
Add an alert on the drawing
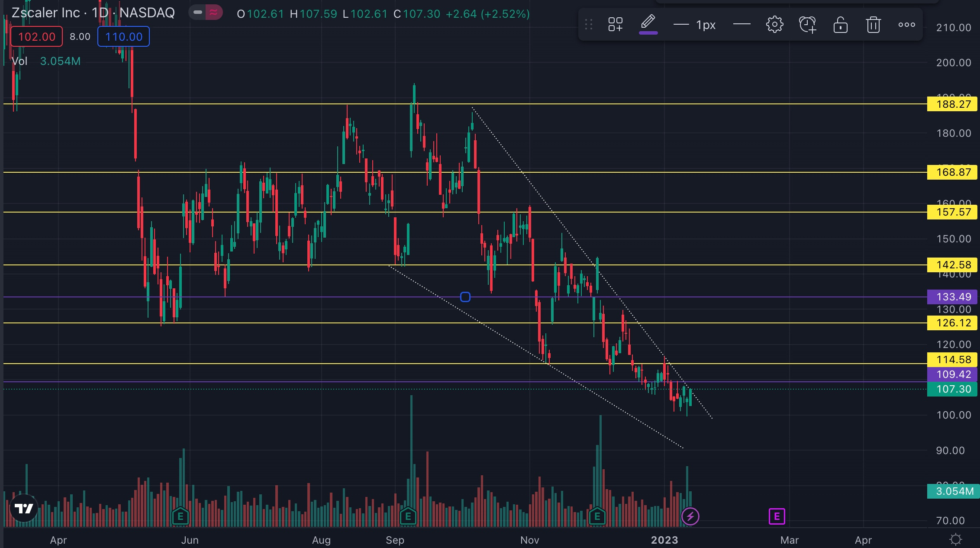tap(807, 25)
